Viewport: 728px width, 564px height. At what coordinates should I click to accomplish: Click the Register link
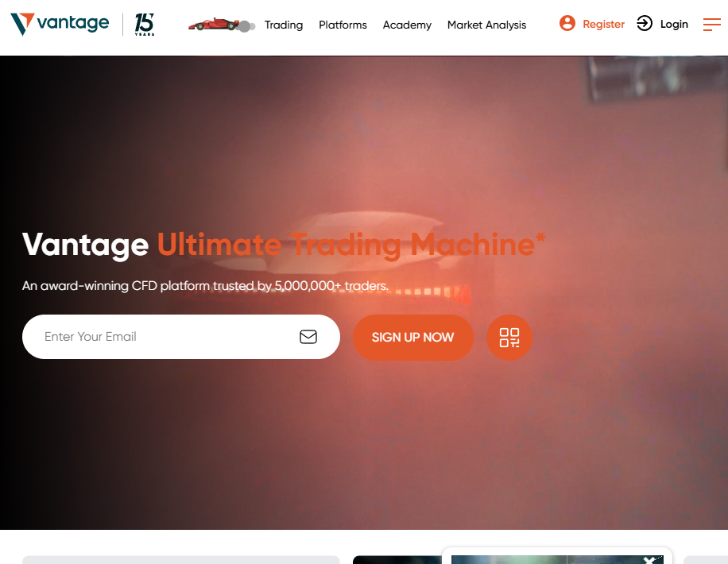coord(603,24)
